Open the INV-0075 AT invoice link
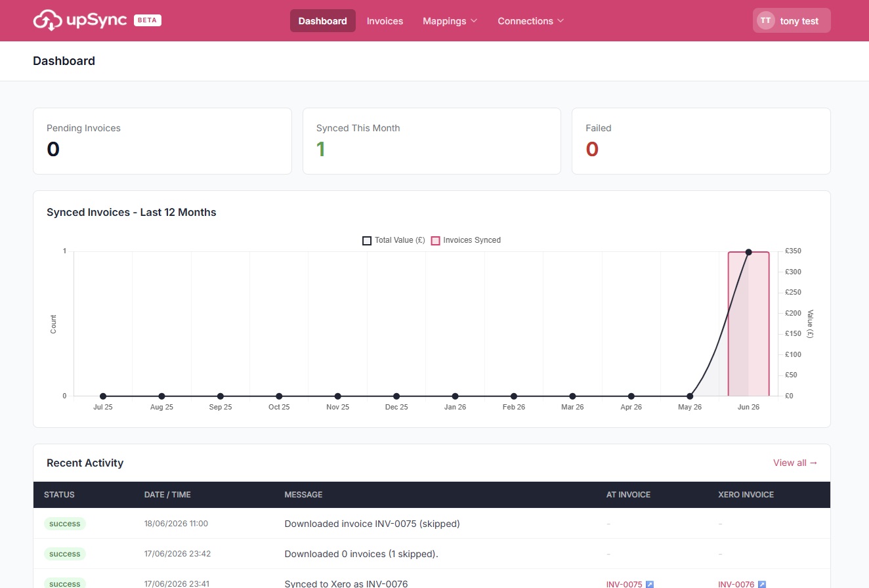Viewport: 869px width, 588px height. pos(624,584)
